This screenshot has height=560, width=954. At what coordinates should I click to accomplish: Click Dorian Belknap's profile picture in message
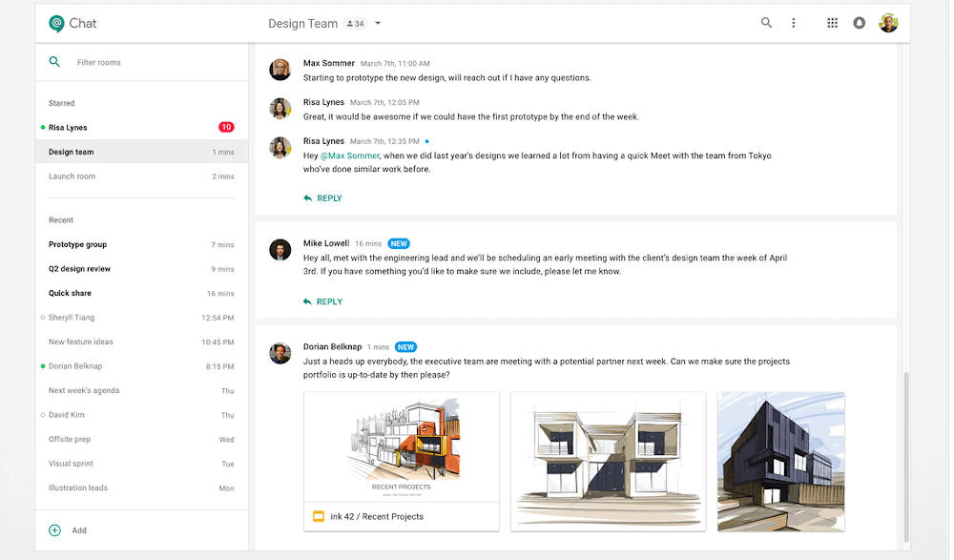tap(280, 353)
